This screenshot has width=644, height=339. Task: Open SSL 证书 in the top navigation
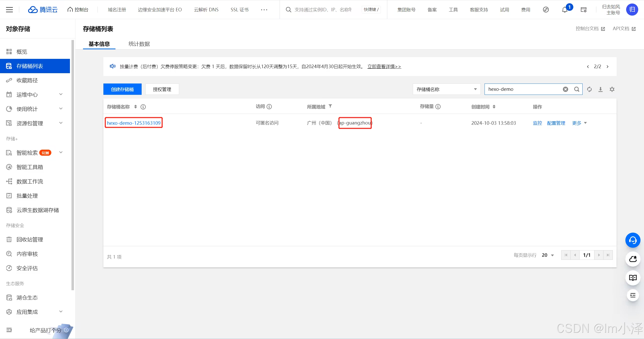(239, 10)
